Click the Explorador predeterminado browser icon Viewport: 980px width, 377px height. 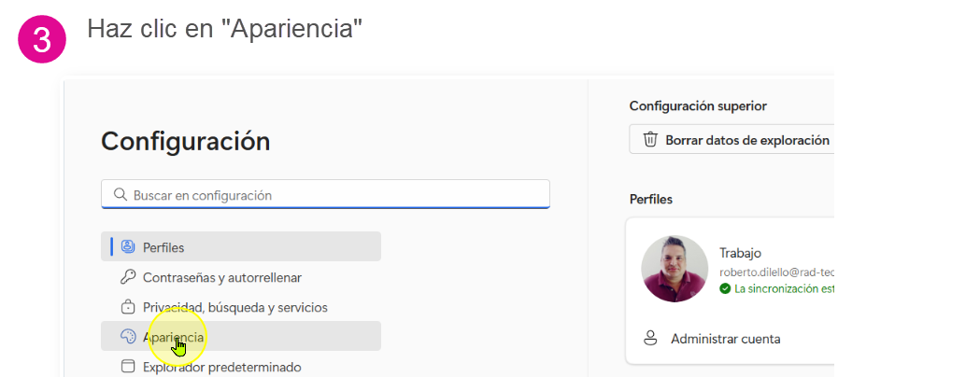coord(128,367)
